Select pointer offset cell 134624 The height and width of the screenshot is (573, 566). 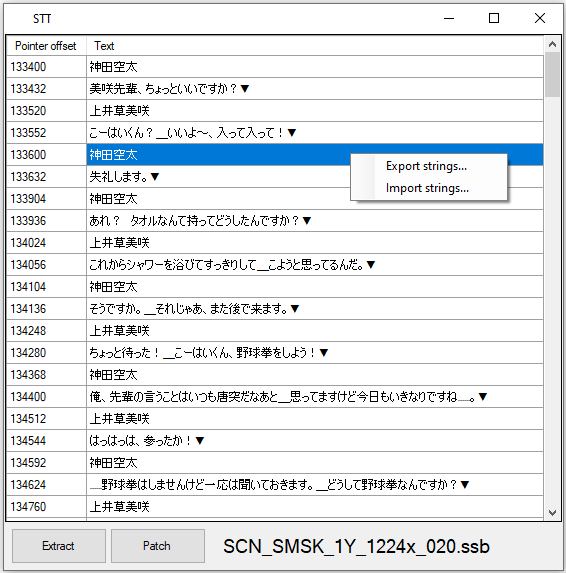coord(46,485)
